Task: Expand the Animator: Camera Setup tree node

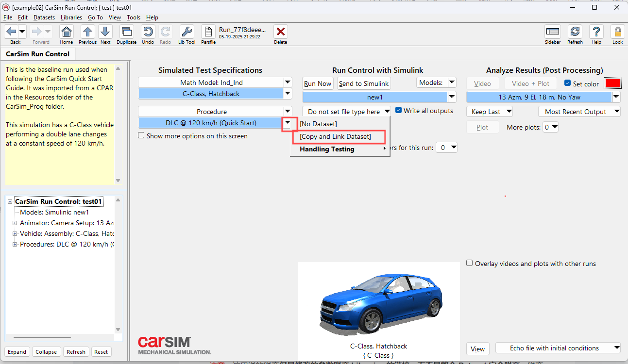Action: click(15, 223)
